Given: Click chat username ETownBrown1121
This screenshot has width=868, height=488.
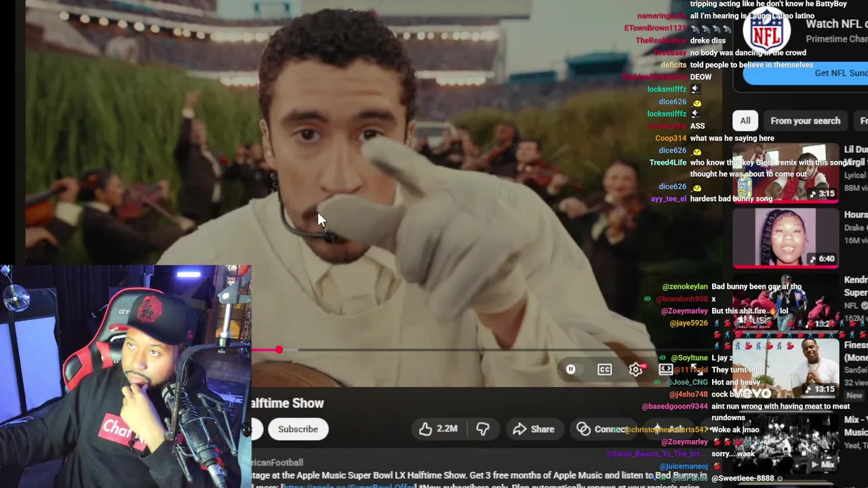Looking at the screenshot, I should point(655,28).
